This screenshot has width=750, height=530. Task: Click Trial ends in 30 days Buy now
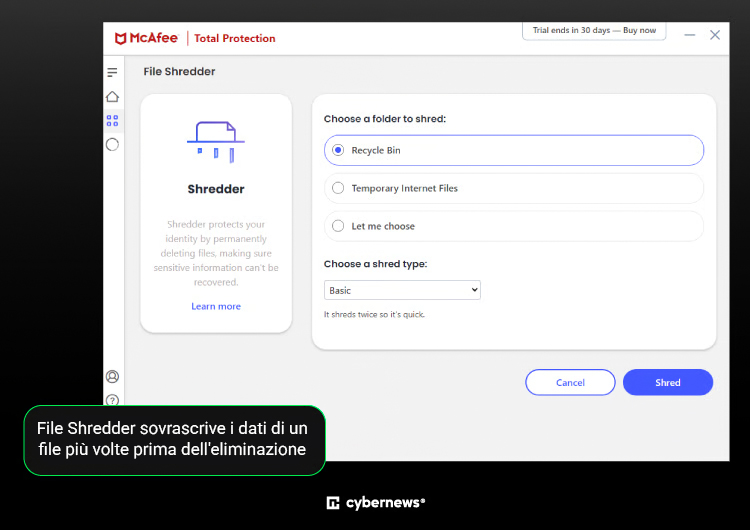pyautogui.click(x=594, y=31)
